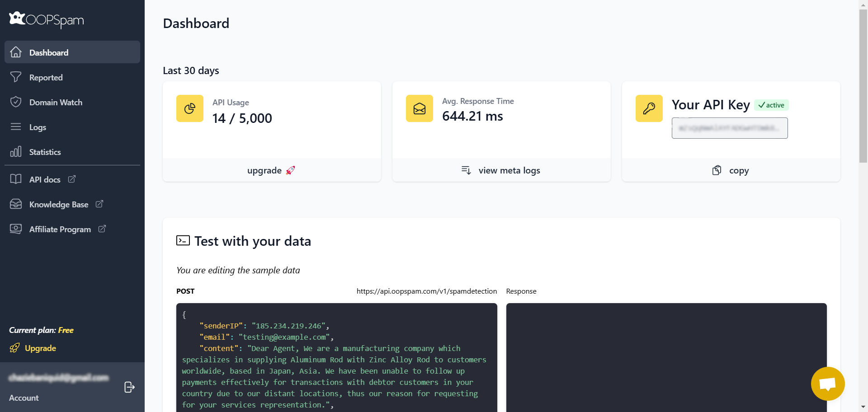Navigate to Statistics

[x=72, y=152]
